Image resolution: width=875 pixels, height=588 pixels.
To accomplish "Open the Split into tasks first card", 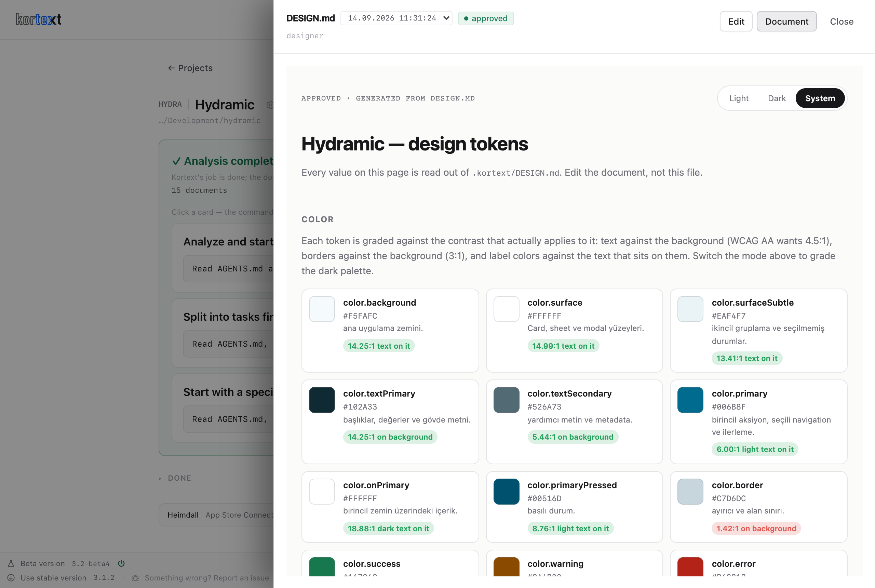I will point(223,333).
